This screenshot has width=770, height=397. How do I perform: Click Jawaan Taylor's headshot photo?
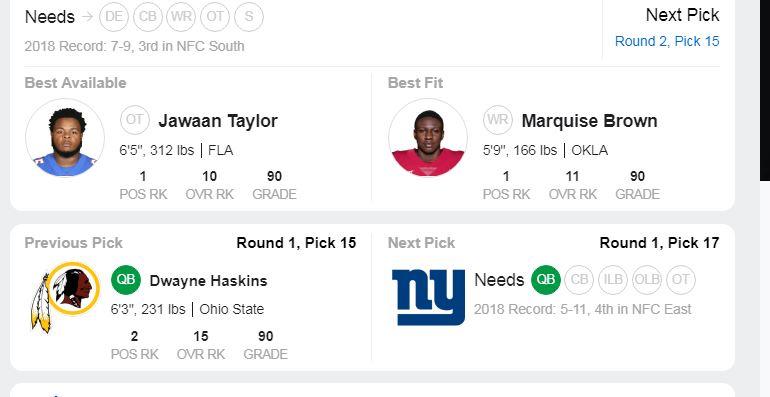click(65, 138)
